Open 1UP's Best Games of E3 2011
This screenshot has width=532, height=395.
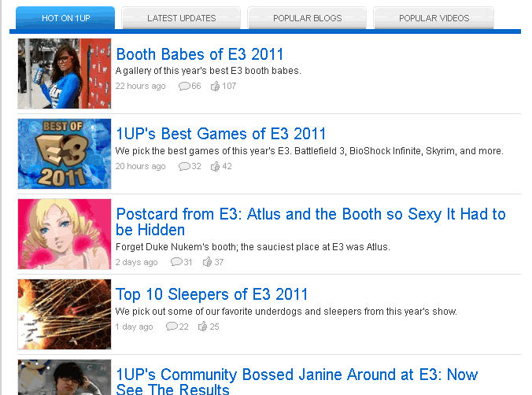click(x=220, y=134)
